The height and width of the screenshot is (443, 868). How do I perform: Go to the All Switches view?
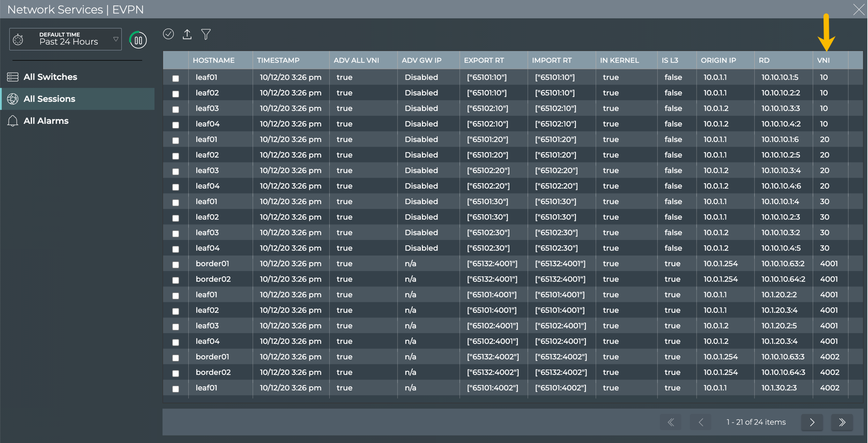pyautogui.click(x=50, y=77)
